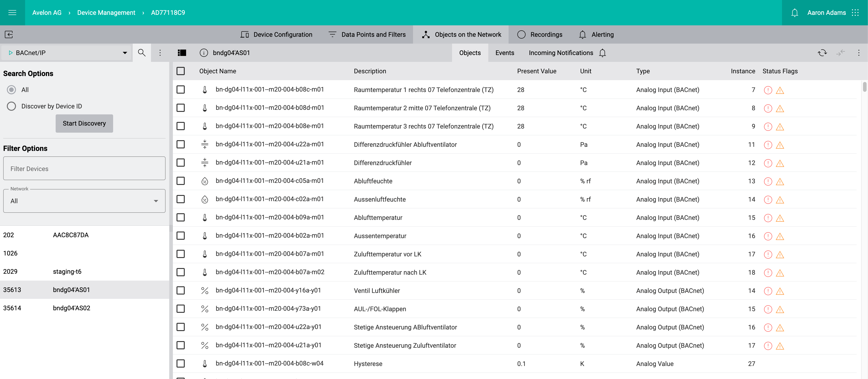The width and height of the screenshot is (868, 379).
Task: Show info for bndg04'AS01 device
Action: point(204,53)
